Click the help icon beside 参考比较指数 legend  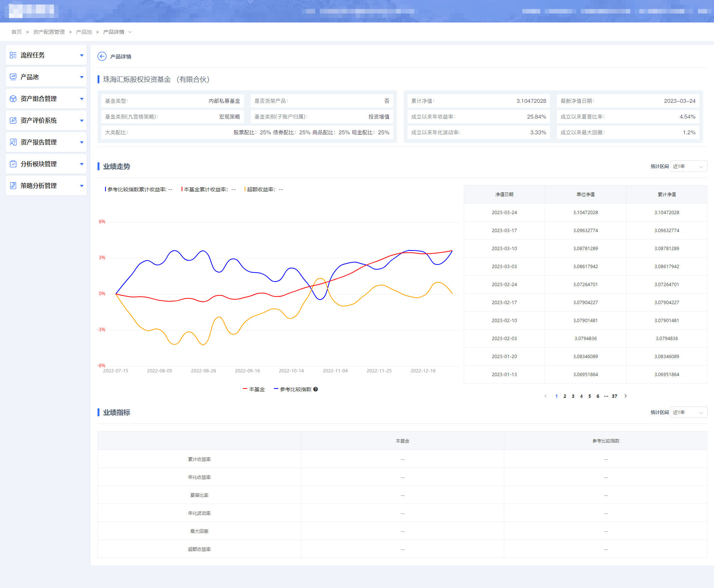(316, 389)
